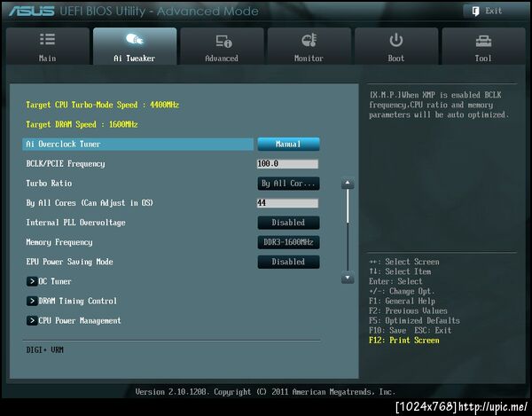
Task: Click the F2: Previous Values hint
Action: click(408, 310)
